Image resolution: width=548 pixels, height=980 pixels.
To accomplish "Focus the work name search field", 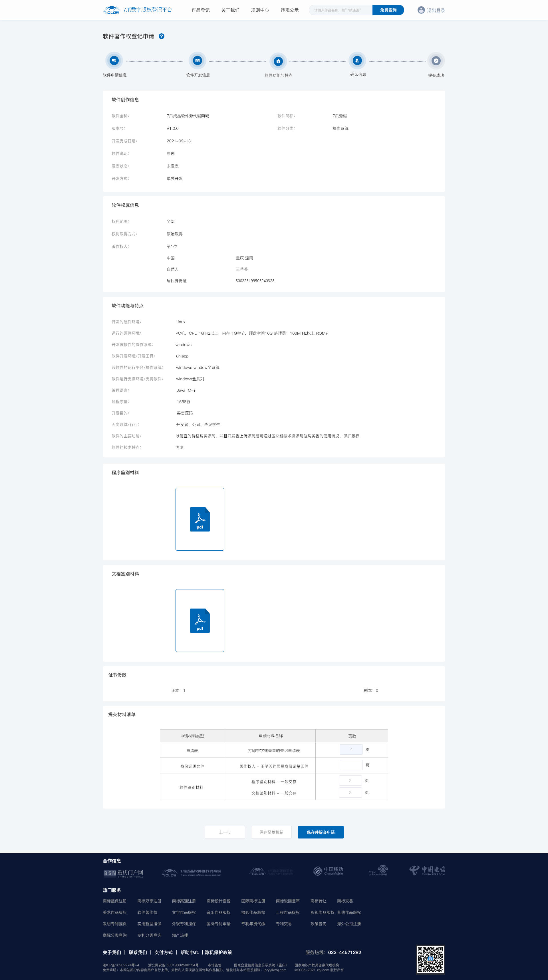I will click(341, 10).
